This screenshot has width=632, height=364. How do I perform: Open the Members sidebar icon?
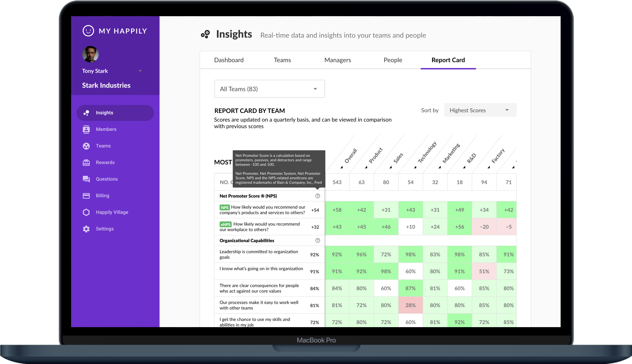86,129
